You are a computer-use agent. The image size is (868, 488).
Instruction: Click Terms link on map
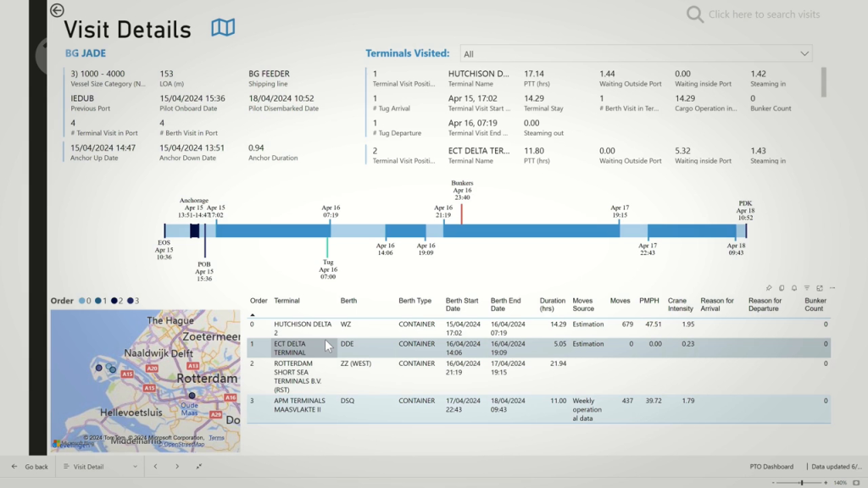(216, 438)
